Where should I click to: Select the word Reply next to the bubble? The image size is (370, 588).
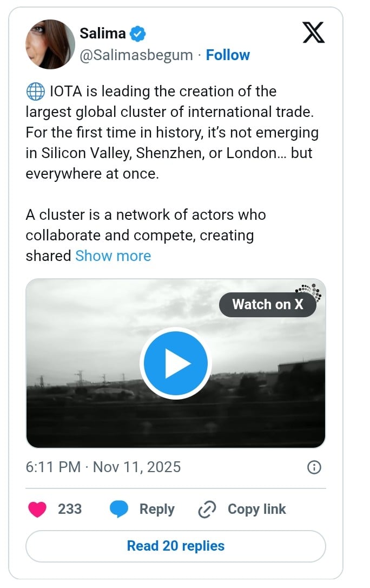point(156,509)
